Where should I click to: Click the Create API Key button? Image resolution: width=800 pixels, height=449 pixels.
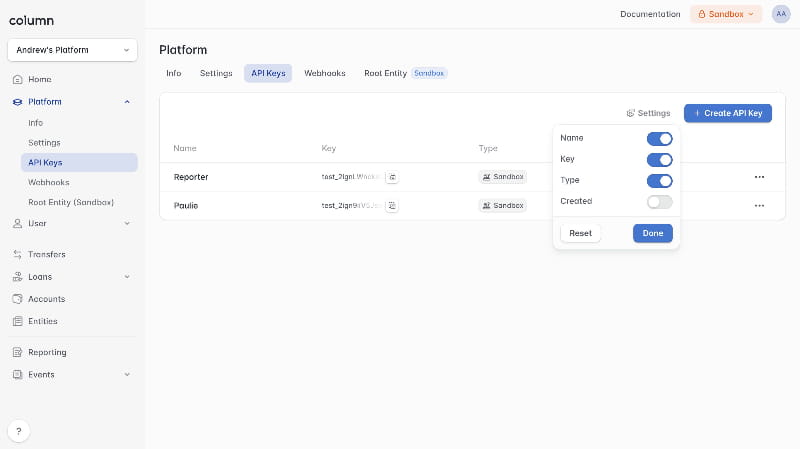click(728, 113)
